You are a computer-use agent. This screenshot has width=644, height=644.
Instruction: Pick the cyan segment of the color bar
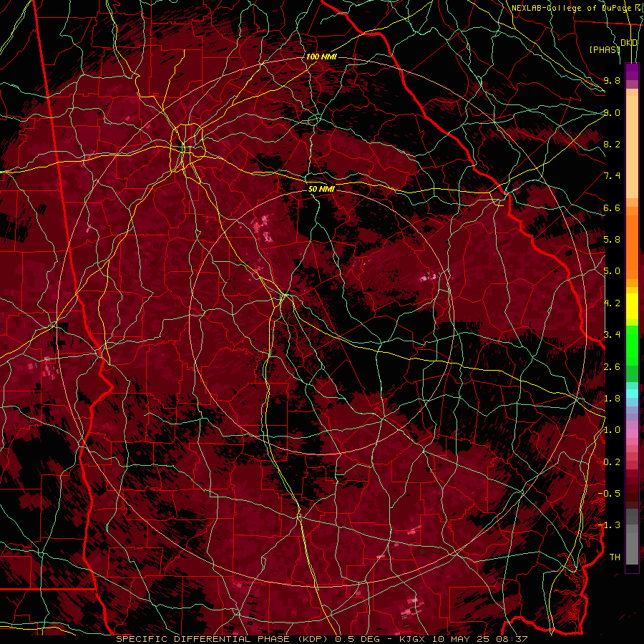point(632,394)
